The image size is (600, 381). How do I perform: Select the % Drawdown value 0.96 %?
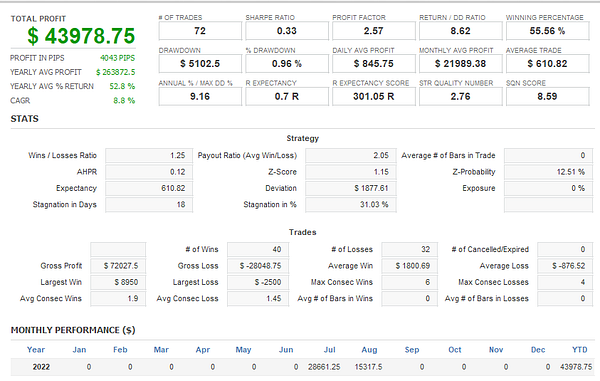point(287,64)
